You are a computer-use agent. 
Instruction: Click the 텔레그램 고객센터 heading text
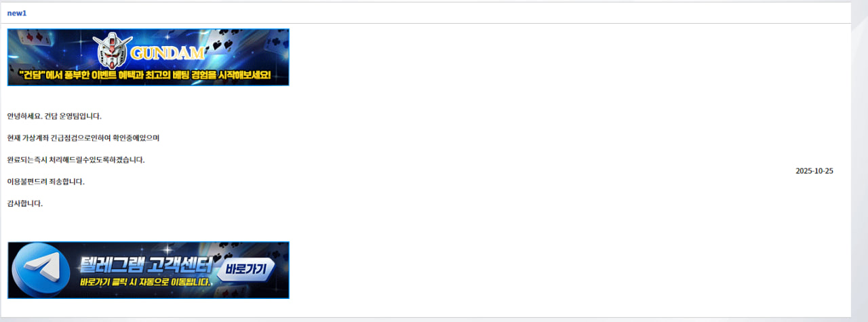tap(145, 264)
